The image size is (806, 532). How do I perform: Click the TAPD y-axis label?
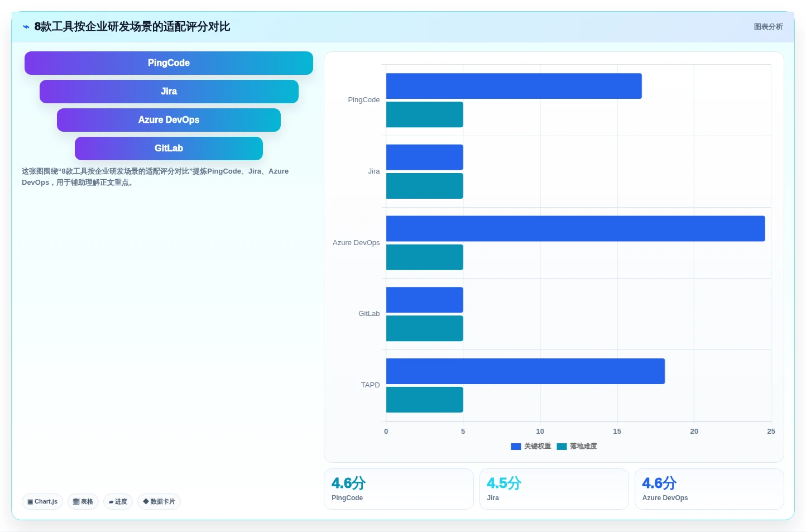(370, 385)
